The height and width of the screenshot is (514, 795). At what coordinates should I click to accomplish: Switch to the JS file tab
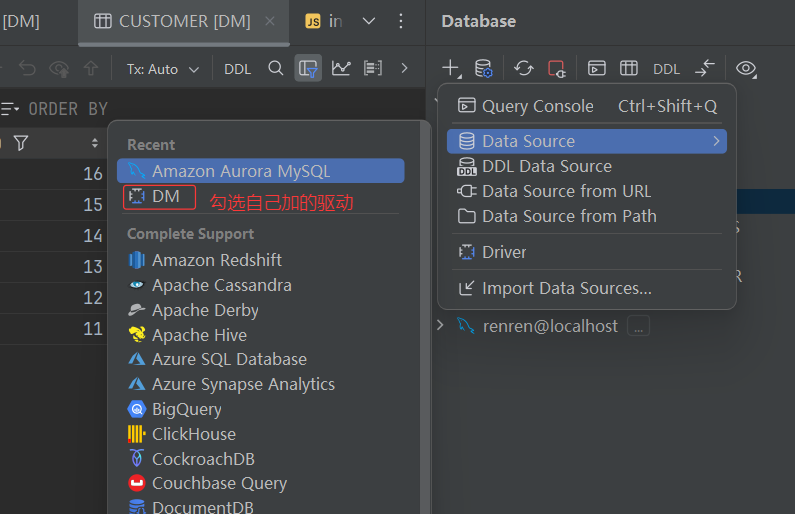(x=323, y=21)
